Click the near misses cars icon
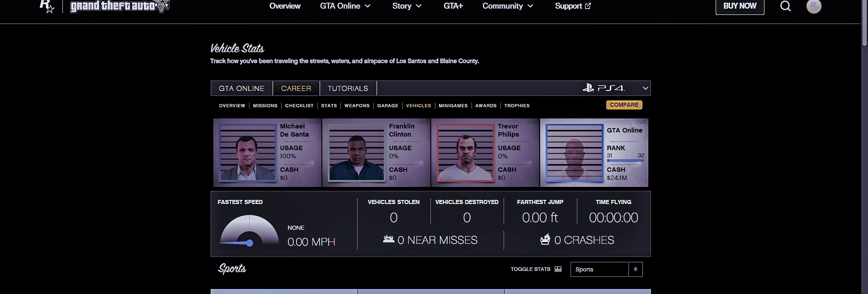868x294 pixels. pyautogui.click(x=388, y=239)
